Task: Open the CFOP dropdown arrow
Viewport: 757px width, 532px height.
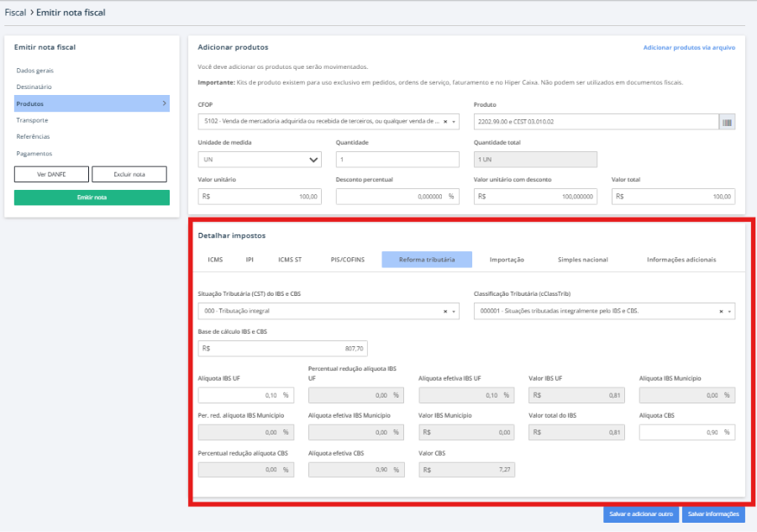Action: (455, 122)
